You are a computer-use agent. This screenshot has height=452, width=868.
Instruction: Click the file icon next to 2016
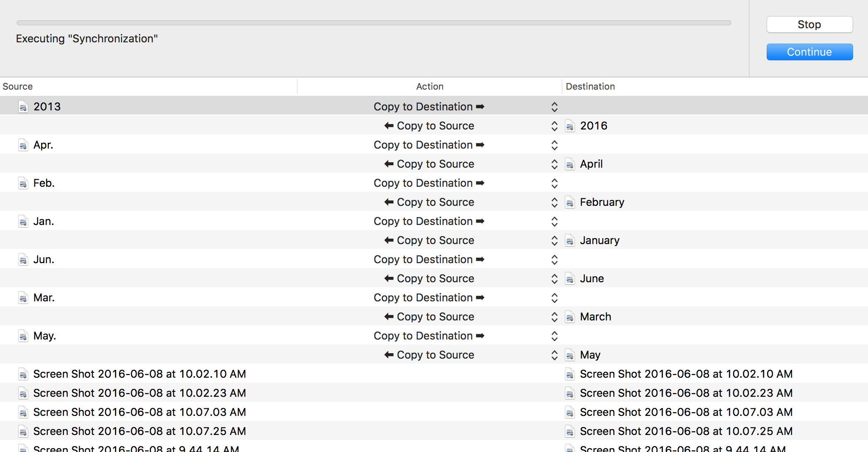coord(570,126)
